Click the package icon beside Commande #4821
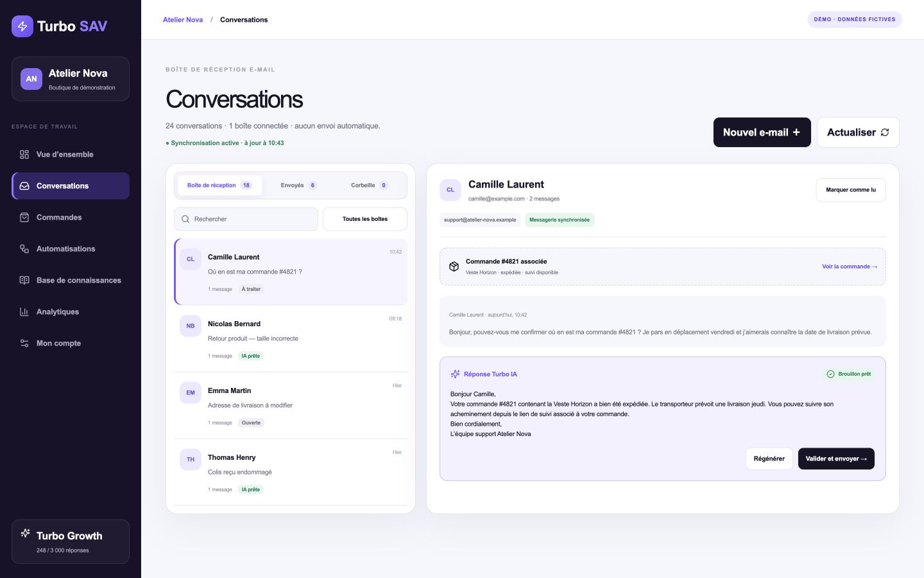The image size is (924, 578). click(x=454, y=267)
